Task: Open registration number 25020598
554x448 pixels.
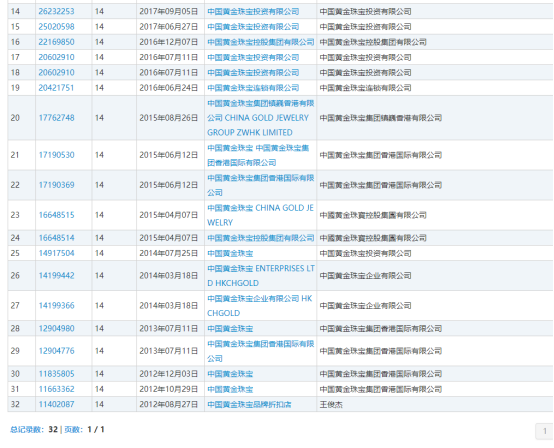Action: [56, 26]
